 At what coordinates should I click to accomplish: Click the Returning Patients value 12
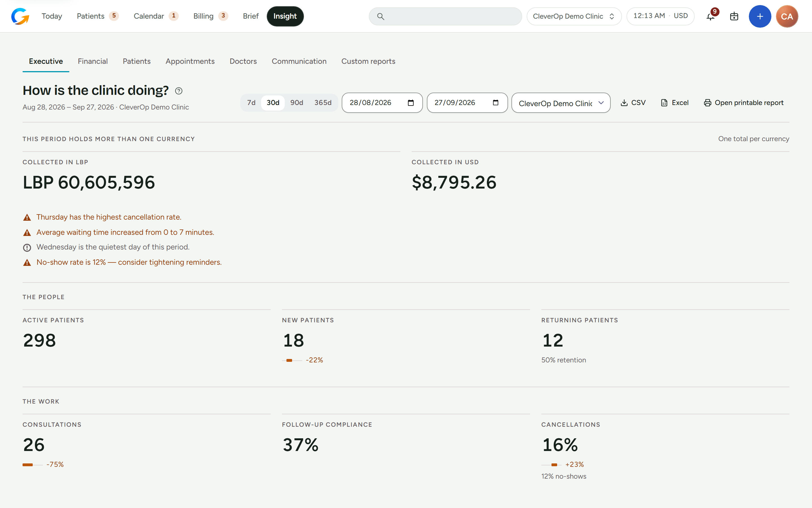(x=553, y=340)
